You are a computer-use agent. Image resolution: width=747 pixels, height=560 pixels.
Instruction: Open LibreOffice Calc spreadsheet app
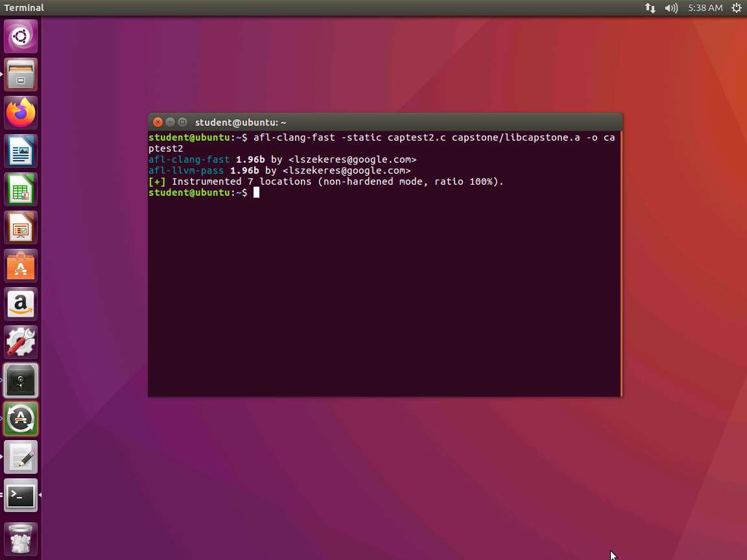pyautogui.click(x=21, y=189)
